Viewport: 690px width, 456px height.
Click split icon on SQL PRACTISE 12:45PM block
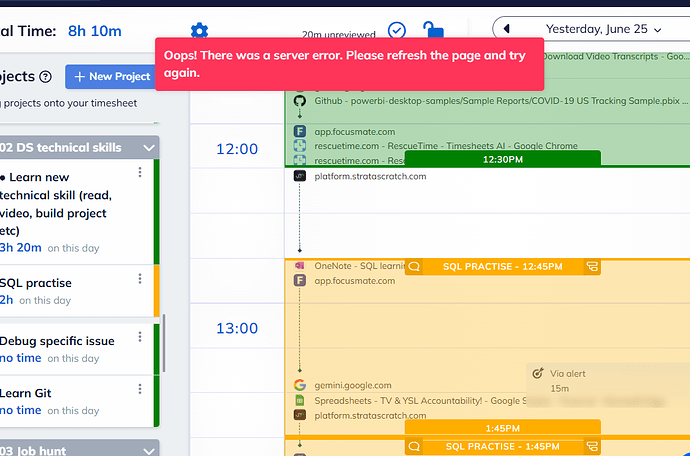[x=592, y=266]
